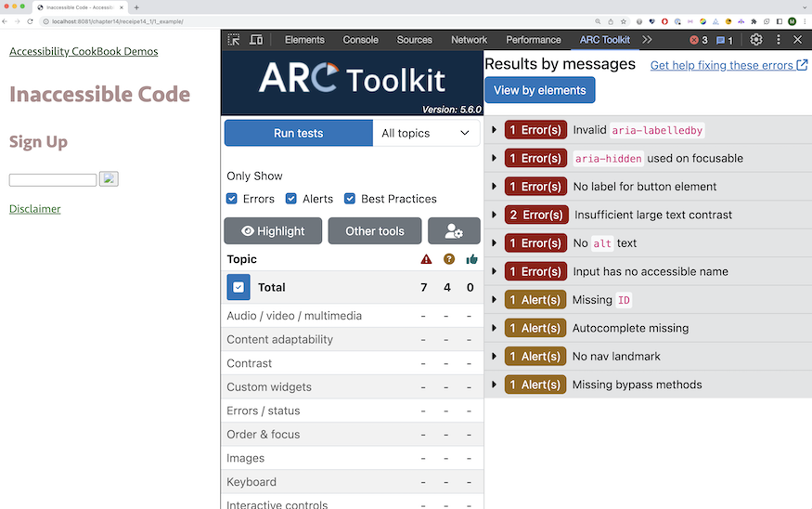This screenshot has width=812, height=509.
Task: Select the Keyboard topic row
Action: point(352,482)
